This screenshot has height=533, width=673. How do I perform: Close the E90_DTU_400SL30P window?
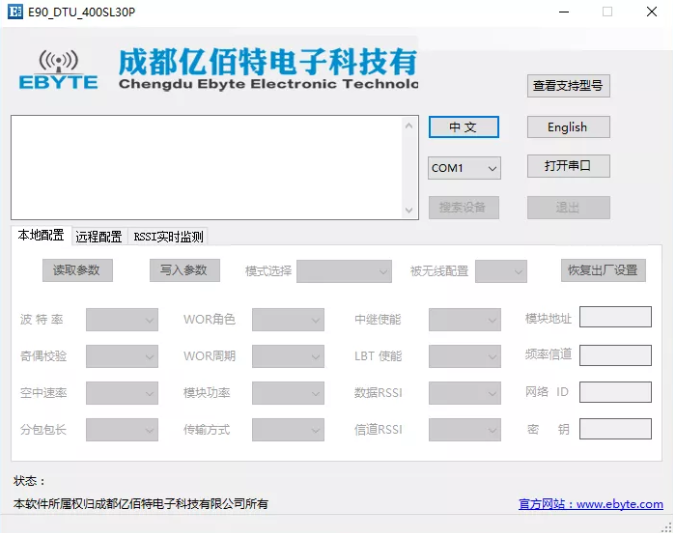(x=652, y=12)
